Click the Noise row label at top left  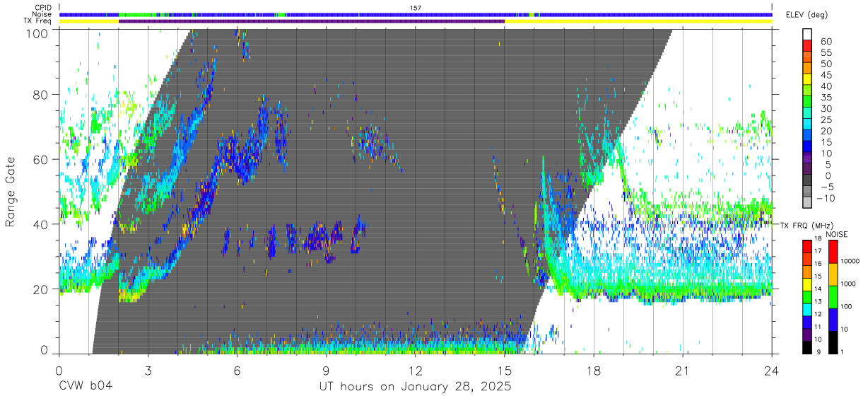(43, 14)
